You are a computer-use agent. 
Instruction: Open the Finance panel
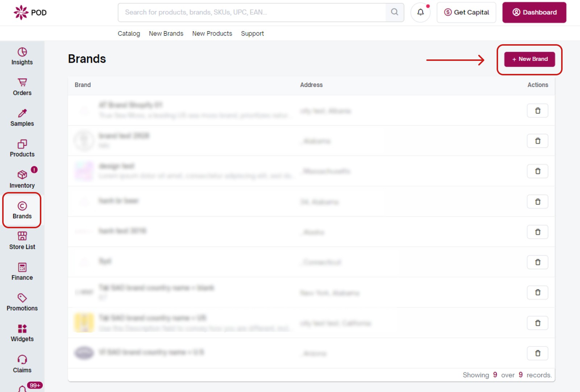coord(22,272)
